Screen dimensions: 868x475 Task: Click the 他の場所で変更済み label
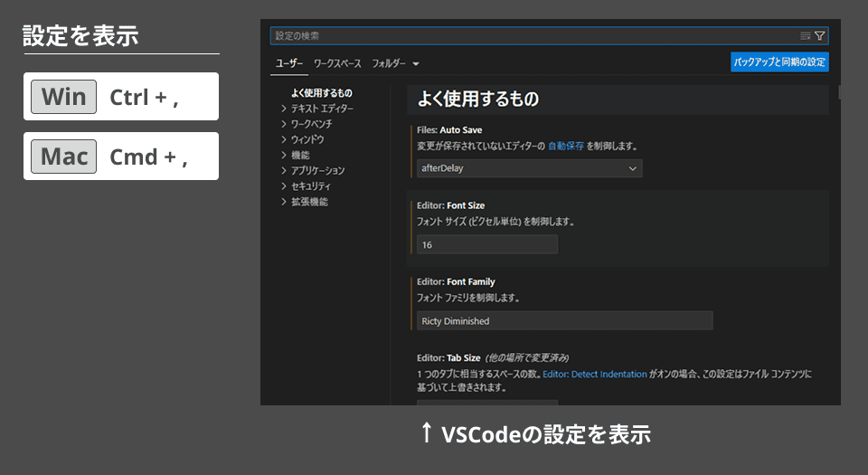pos(527,357)
